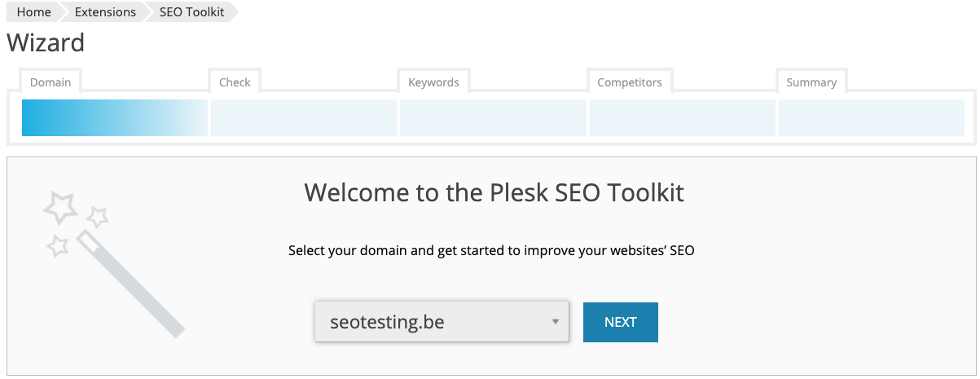Screen dimensions: 980x379
Task: Switch to the Domain wizard step
Action: pyautogui.click(x=51, y=82)
